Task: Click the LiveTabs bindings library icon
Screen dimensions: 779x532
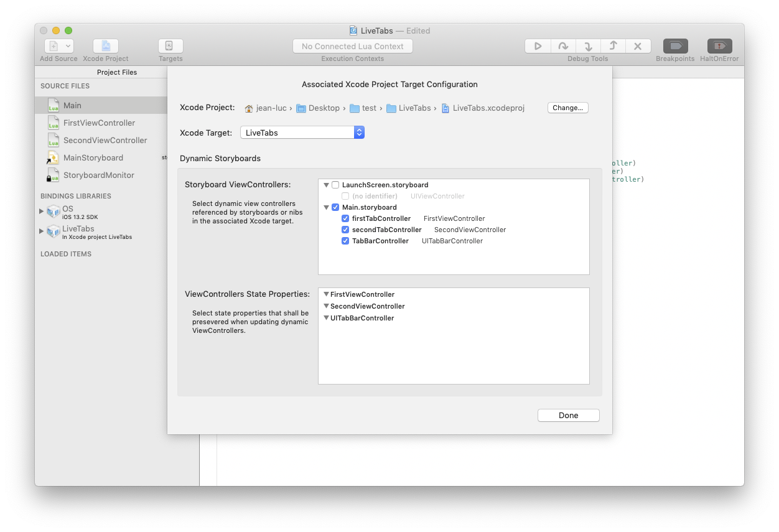Action: coord(54,232)
